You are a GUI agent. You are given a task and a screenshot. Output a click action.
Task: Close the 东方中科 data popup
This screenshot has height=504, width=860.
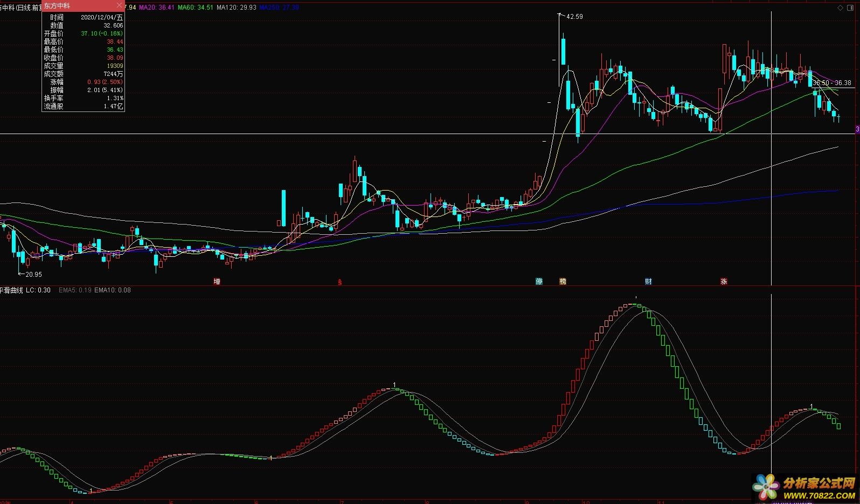pyautogui.click(x=120, y=5)
